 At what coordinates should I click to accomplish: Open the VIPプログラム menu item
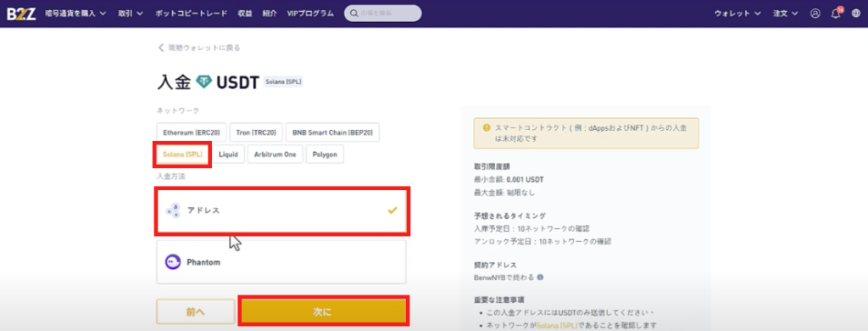pyautogui.click(x=310, y=14)
